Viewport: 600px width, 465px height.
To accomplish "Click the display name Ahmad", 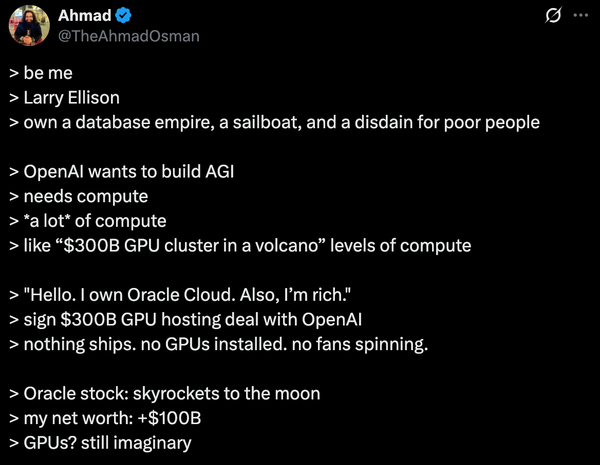I will [85, 16].
